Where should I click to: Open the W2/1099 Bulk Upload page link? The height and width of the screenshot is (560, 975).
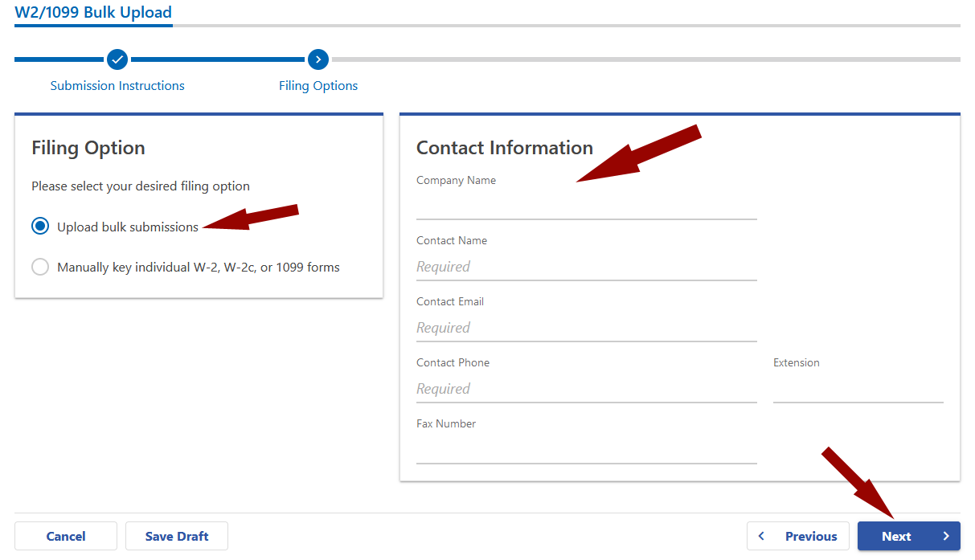click(x=92, y=12)
